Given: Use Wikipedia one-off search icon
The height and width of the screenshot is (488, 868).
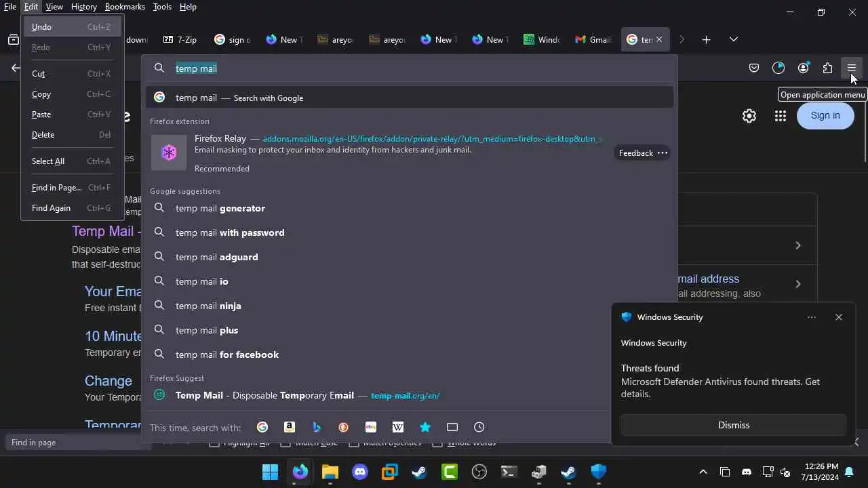Looking at the screenshot, I should click(x=398, y=427).
